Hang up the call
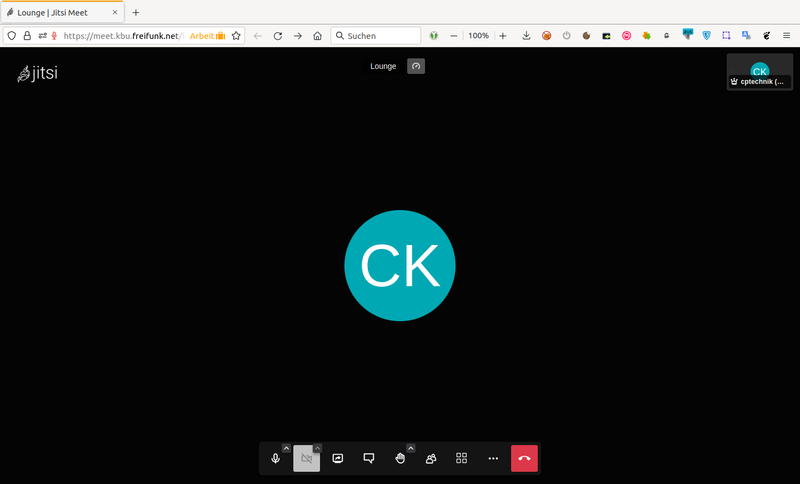This screenshot has width=800, height=484. [525, 458]
